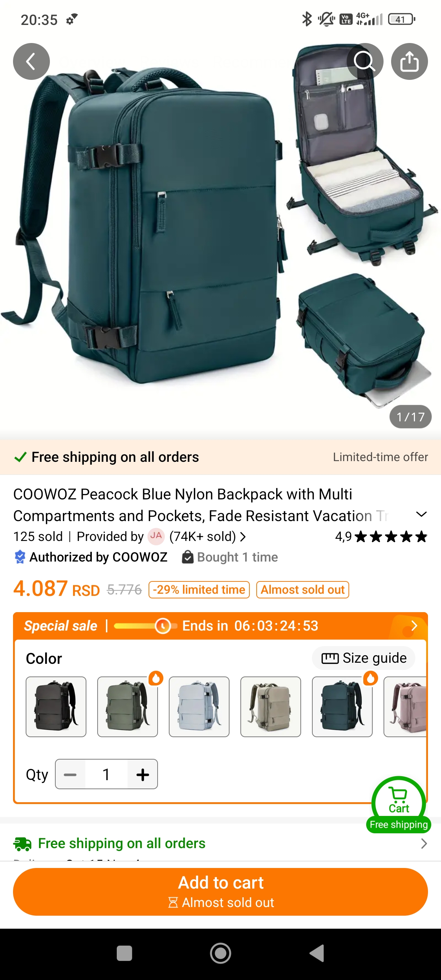Open the Size guide
This screenshot has width=441, height=980.
[363, 658]
